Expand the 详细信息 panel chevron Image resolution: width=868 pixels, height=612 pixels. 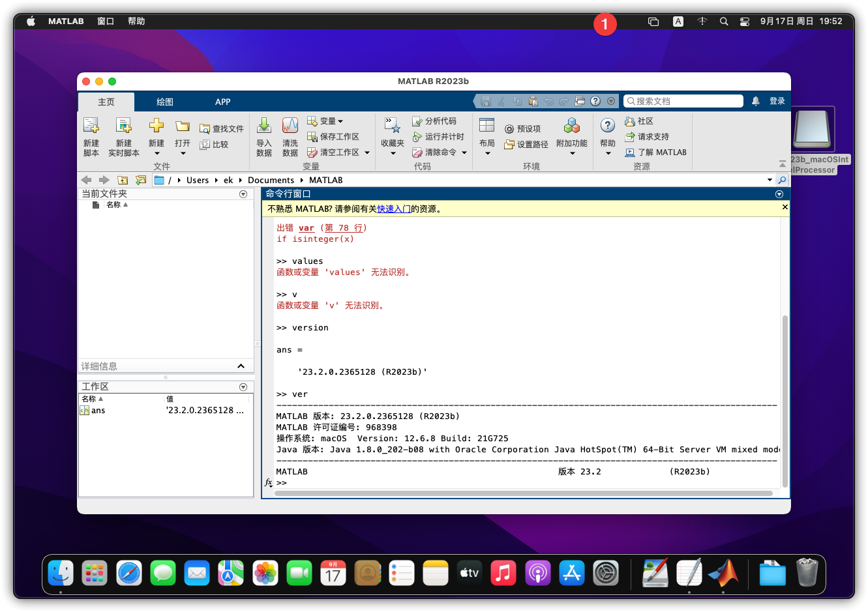[241, 366]
